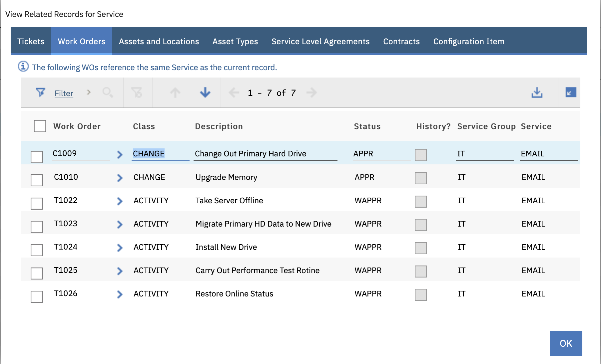Select the checkbox for work order C1010
Screen dimensions: 601x364
[37, 180]
